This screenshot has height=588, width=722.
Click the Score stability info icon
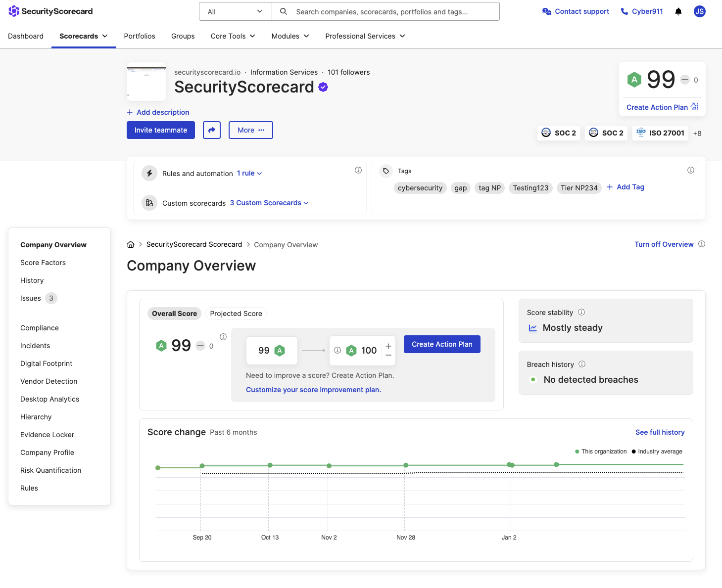pos(581,312)
